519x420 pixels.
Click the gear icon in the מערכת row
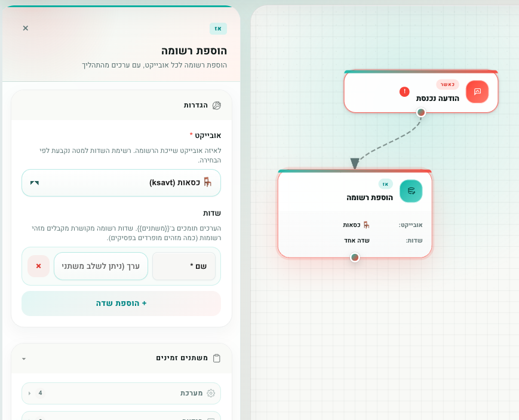click(x=211, y=393)
